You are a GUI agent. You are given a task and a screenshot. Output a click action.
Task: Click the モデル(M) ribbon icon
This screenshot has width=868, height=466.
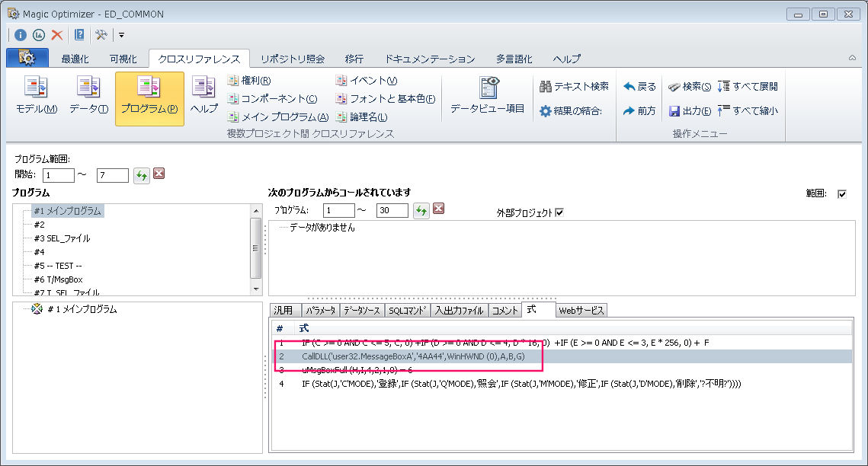pyautogui.click(x=36, y=95)
